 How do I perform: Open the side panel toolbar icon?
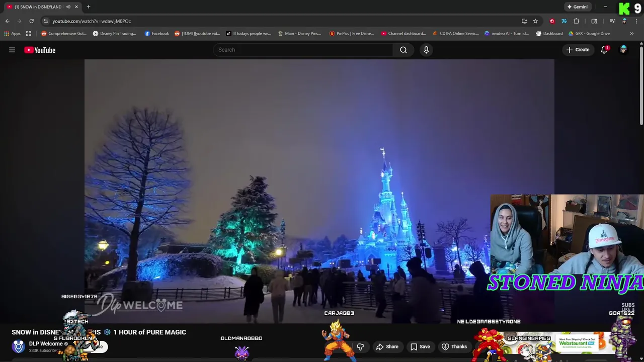pyautogui.click(x=594, y=21)
